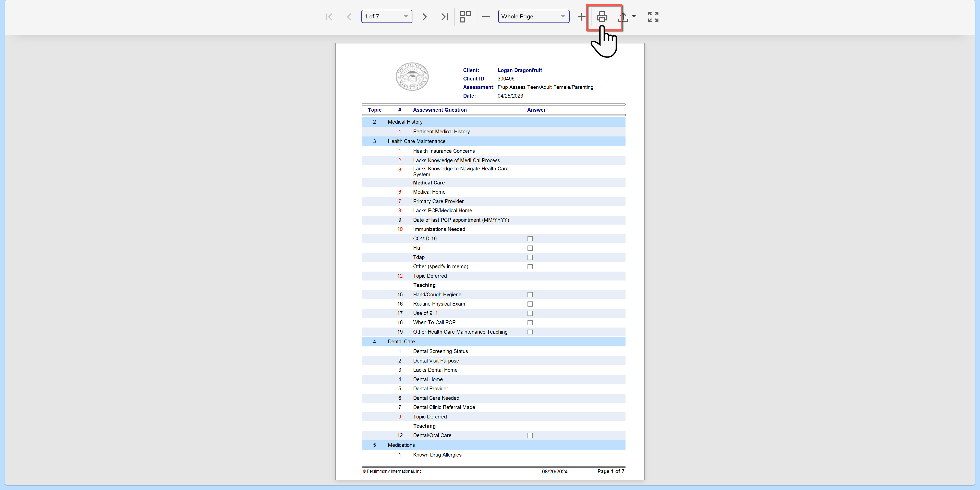Go to the previous page
The width and height of the screenshot is (980, 490).
click(349, 17)
